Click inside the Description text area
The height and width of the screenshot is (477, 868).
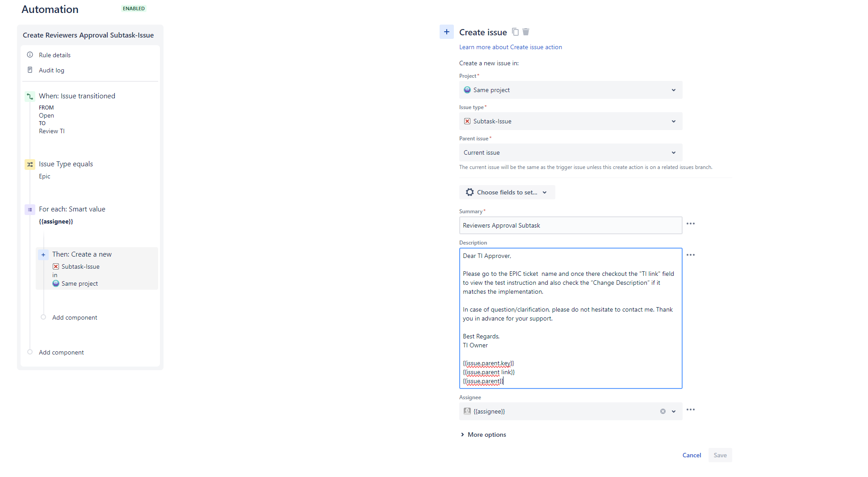(570, 318)
